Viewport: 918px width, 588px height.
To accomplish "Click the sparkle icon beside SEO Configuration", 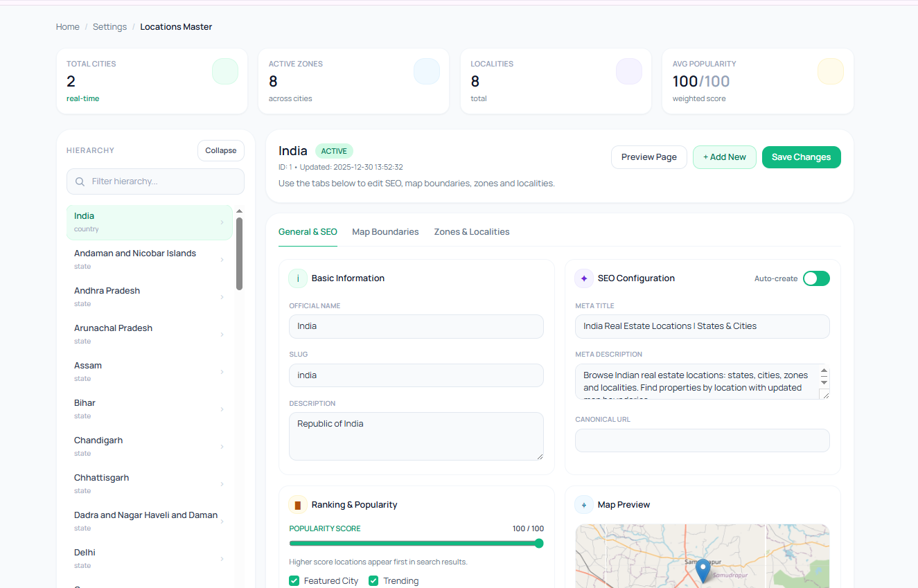I will coord(583,278).
